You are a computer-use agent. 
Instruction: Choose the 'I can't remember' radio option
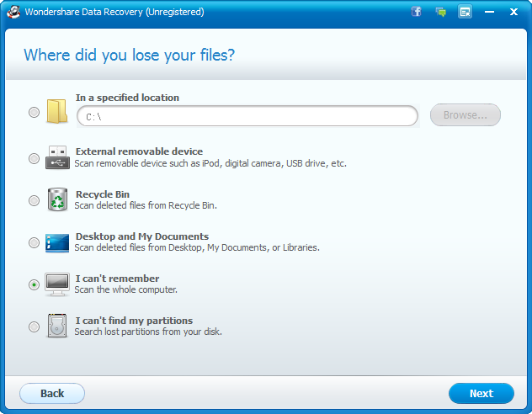click(34, 284)
